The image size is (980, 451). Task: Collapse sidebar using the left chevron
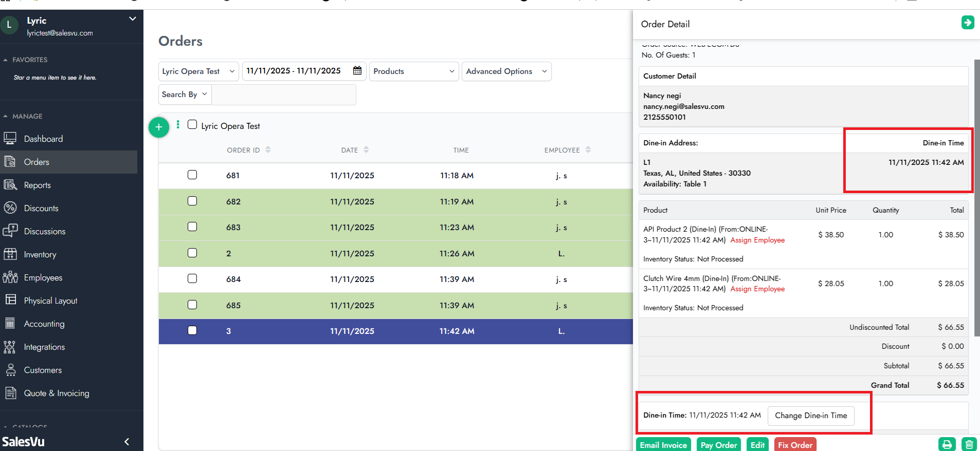pos(126,442)
